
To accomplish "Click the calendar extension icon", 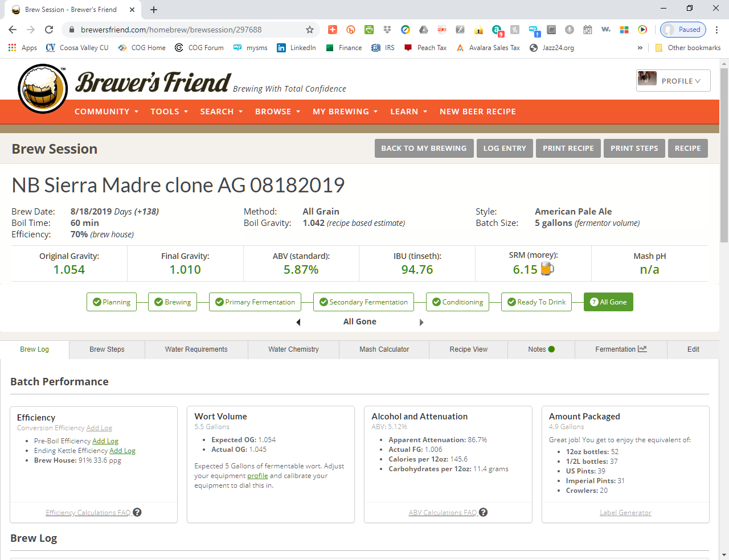I will (x=588, y=30).
